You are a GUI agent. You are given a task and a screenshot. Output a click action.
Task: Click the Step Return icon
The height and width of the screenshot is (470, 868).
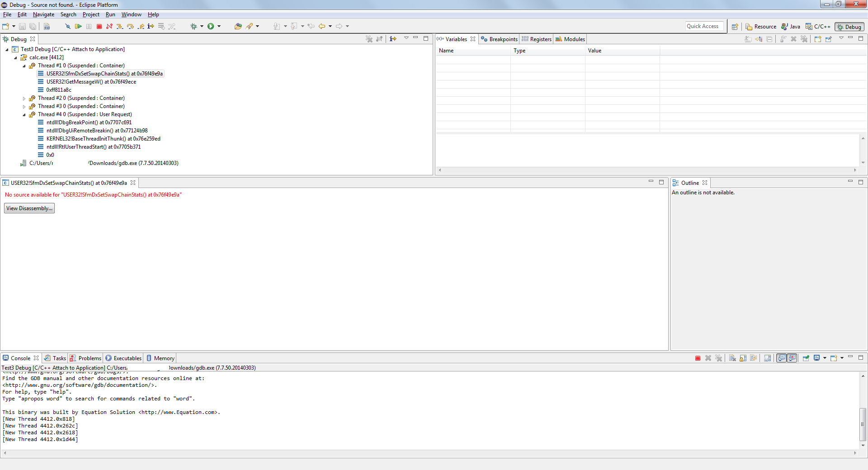(x=141, y=26)
